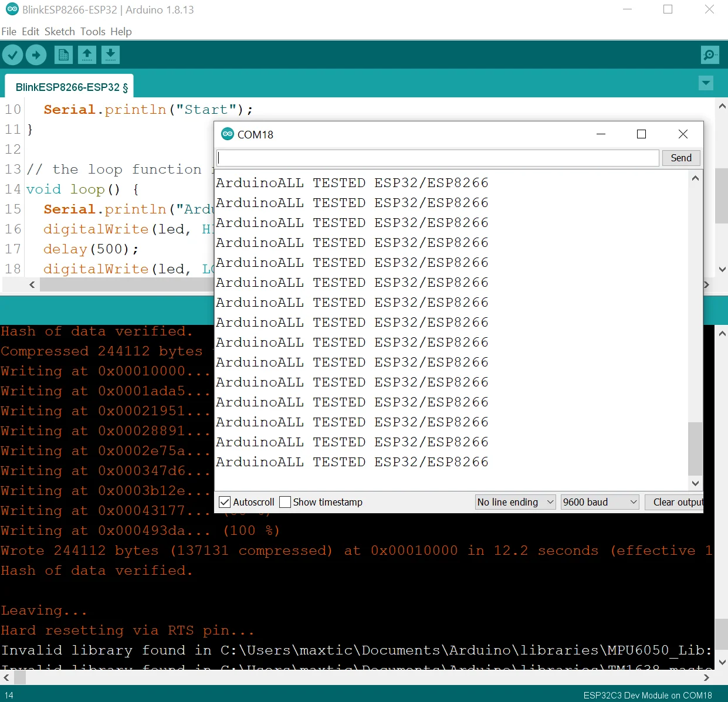
Task: Click the Upload arrow icon
Action: pyautogui.click(x=36, y=55)
